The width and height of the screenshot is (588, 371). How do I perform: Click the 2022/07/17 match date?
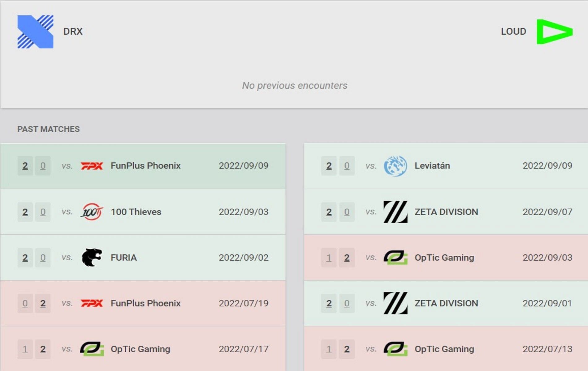tap(244, 349)
